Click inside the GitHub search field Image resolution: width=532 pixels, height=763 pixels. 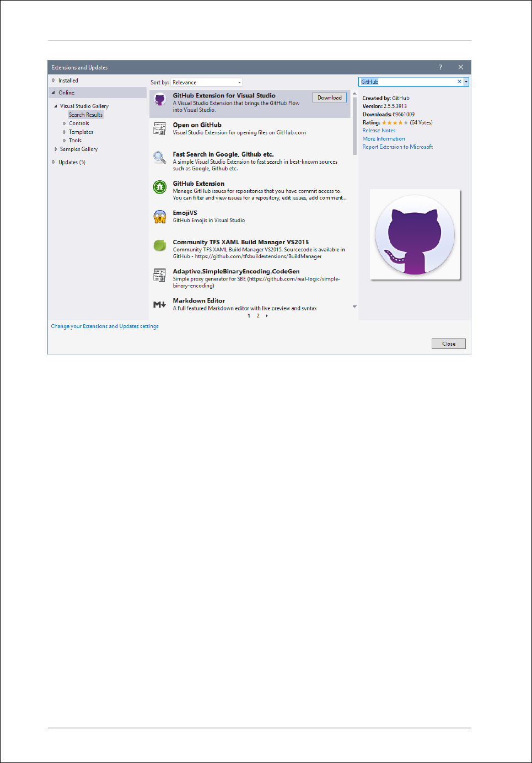(x=407, y=82)
